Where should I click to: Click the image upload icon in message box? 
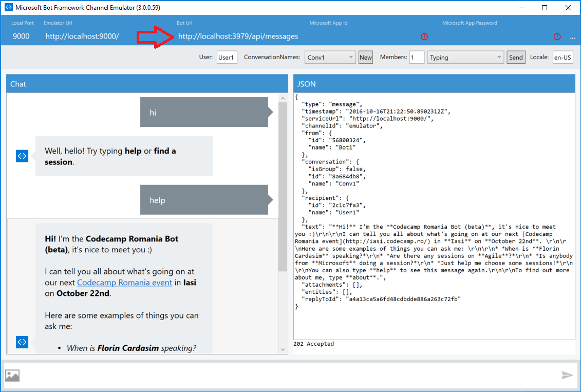12,376
